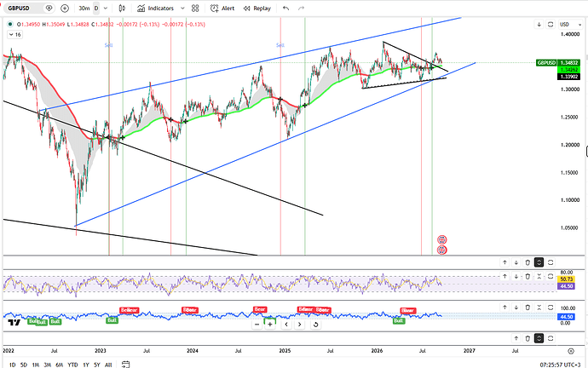
Task: Click the circular icon inside the GBPUSD symbol box
Action: click(49, 8)
